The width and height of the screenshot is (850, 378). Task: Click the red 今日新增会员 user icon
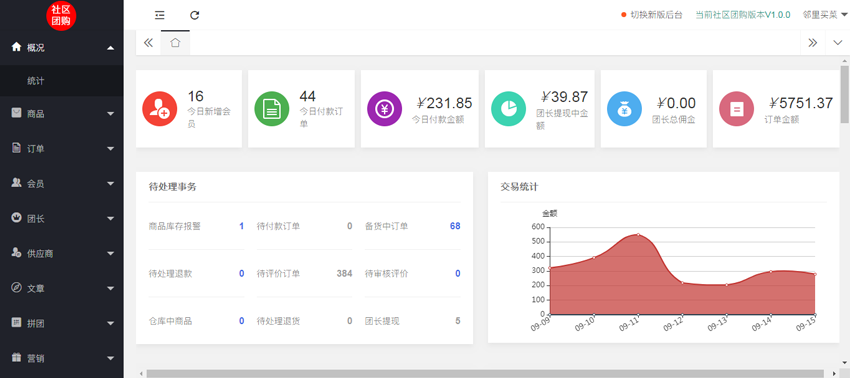(x=159, y=108)
